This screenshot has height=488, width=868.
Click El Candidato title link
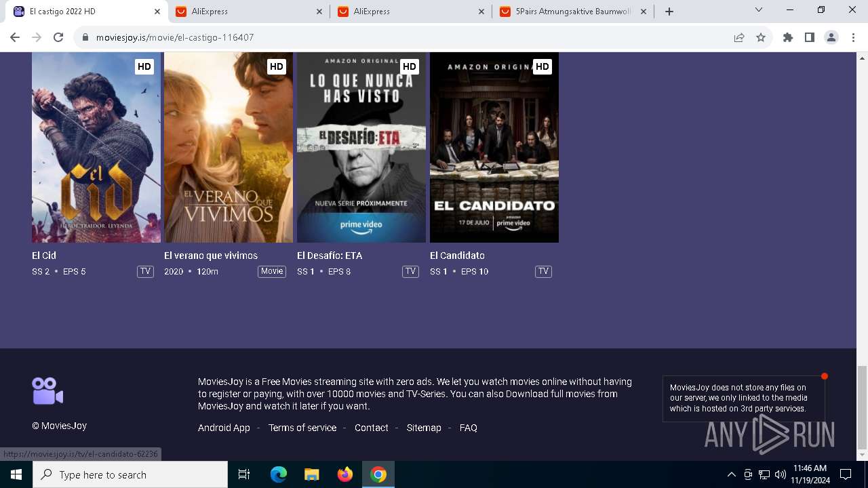pyautogui.click(x=457, y=256)
